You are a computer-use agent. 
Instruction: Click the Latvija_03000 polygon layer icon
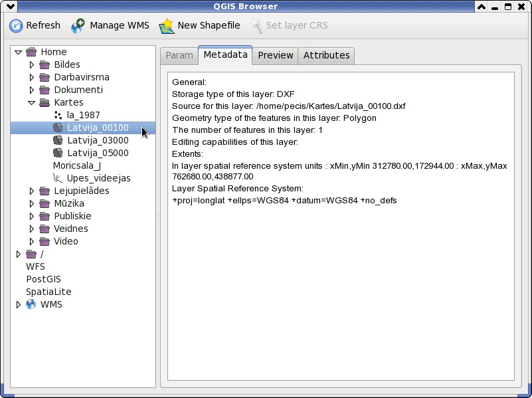coord(58,140)
